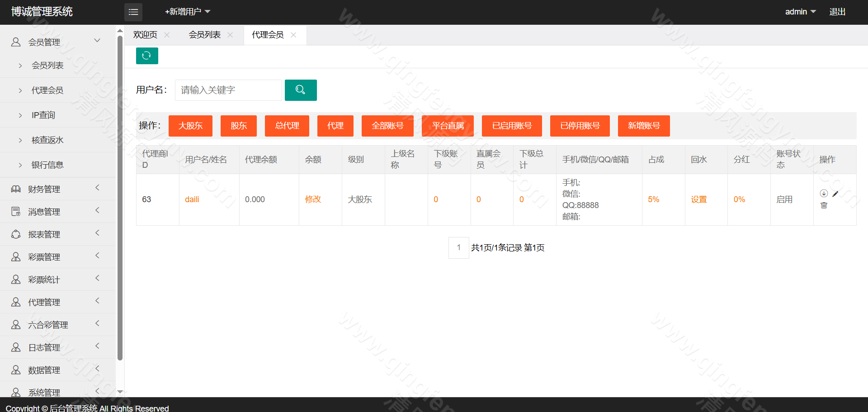Click the circled down-arrow icon in row 63
This screenshot has width=868, height=412.
(x=824, y=194)
